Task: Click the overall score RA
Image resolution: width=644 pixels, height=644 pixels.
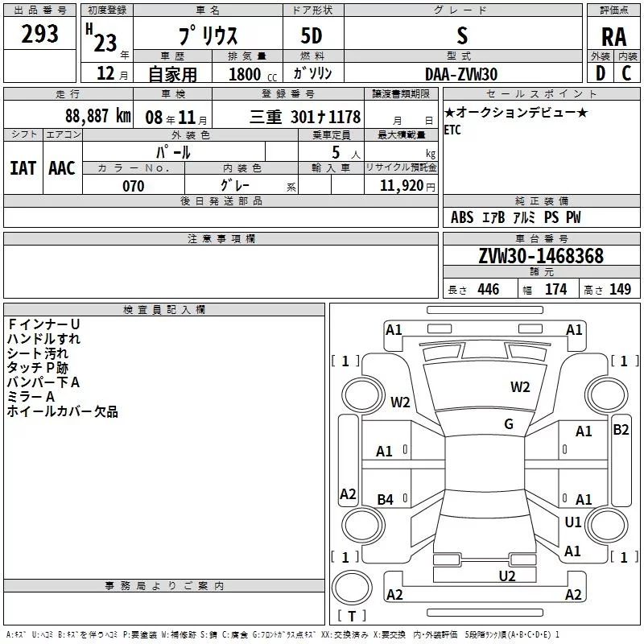Action: (x=613, y=37)
